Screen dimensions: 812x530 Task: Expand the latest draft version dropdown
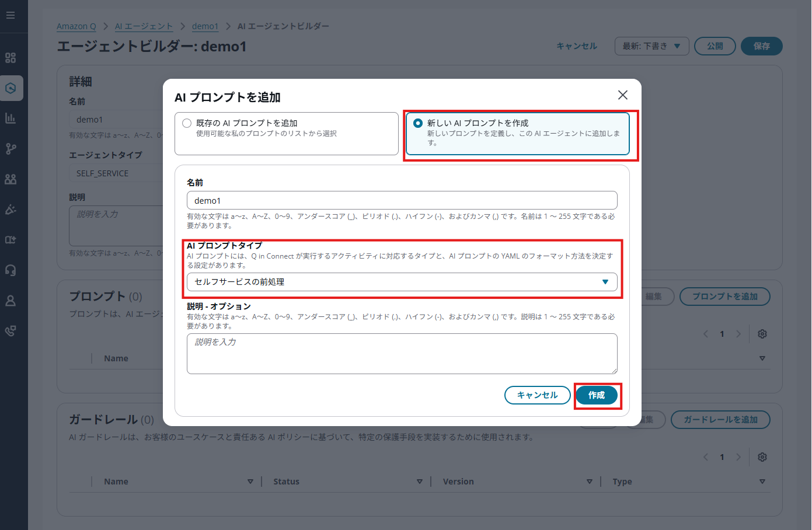click(651, 46)
